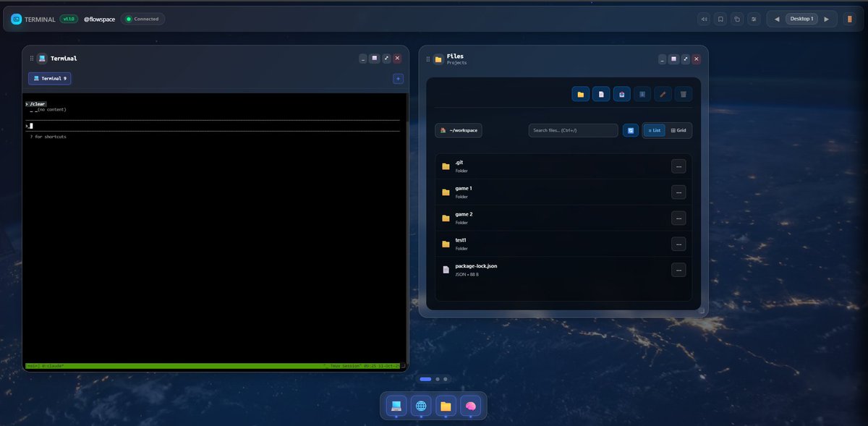Click the Terminal app logo in top bar
868x426 pixels.
(x=16, y=19)
